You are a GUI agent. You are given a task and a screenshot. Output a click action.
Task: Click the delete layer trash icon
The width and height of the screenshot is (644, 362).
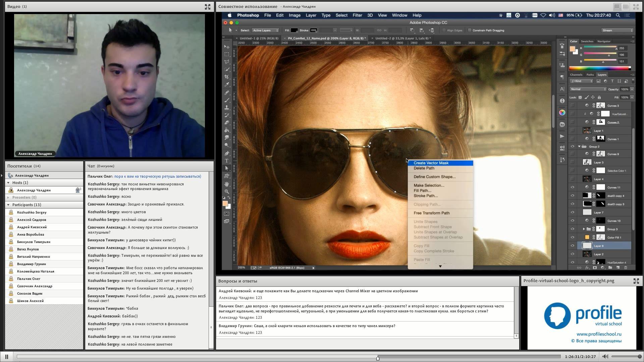626,267
